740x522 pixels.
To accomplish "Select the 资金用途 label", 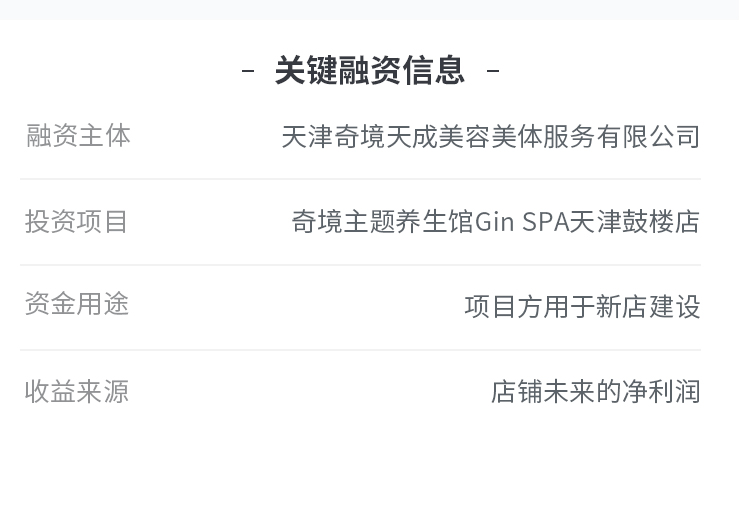I will [x=76, y=303].
